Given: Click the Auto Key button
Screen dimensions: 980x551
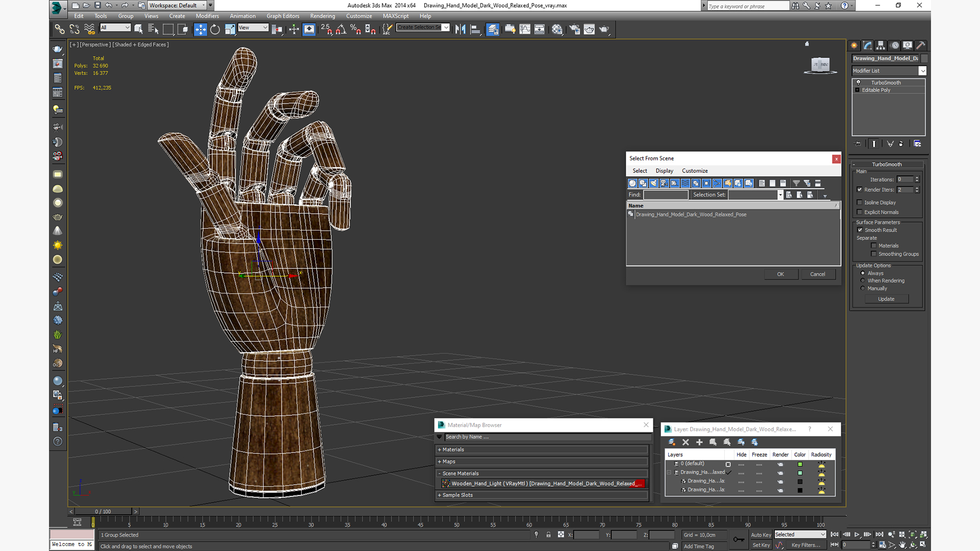Looking at the screenshot, I should pos(761,535).
